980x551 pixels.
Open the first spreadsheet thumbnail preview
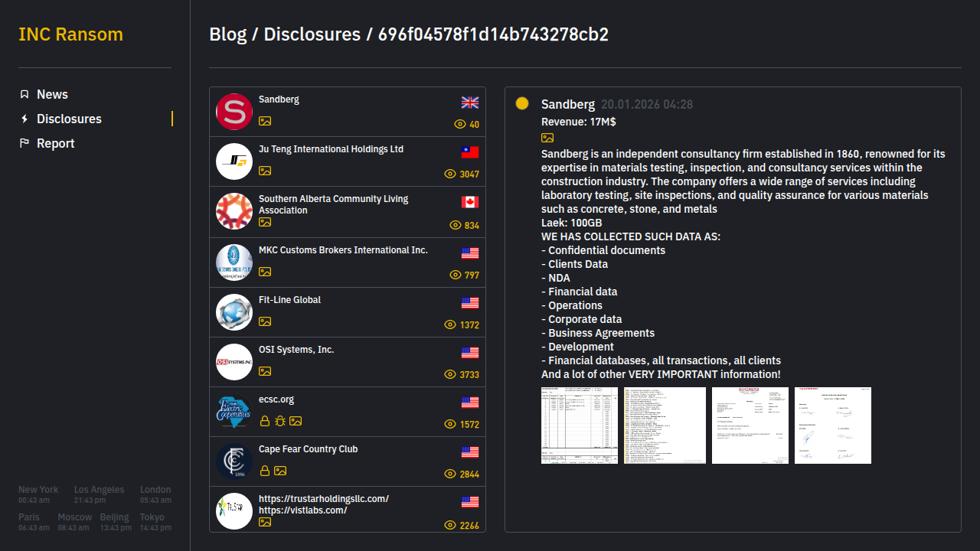click(580, 425)
